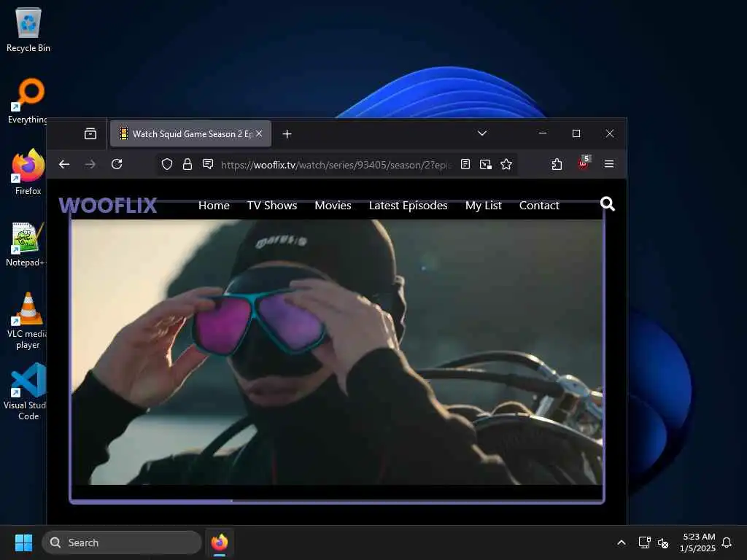Click the WOOFLIX logo
The height and width of the screenshot is (560, 747).
click(x=108, y=205)
